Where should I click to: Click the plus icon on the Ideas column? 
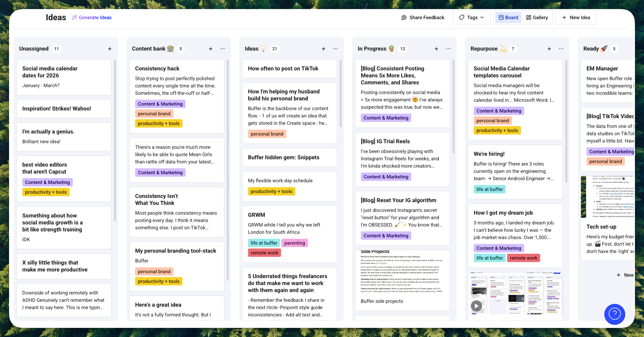pos(324,49)
